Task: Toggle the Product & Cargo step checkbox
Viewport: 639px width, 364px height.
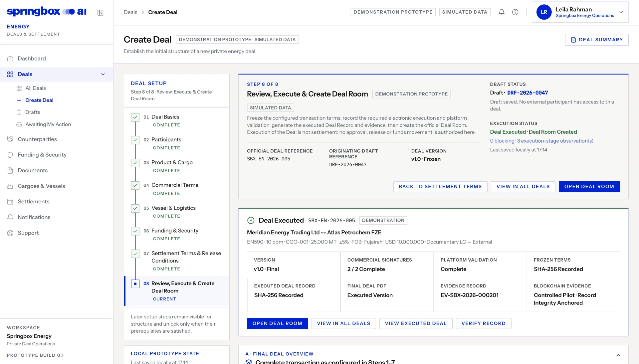Action: pos(135,163)
